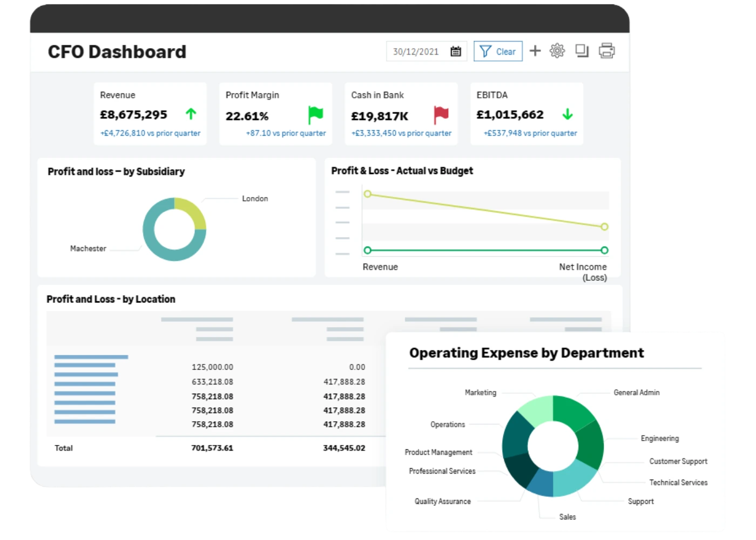Select the red Cash in Bank flag
The width and height of the screenshot is (756, 540).
pos(441,114)
